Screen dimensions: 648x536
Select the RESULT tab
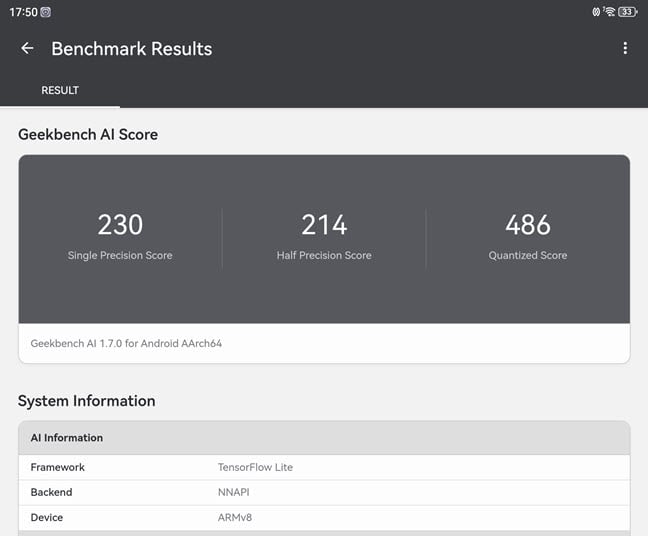(60, 90)
